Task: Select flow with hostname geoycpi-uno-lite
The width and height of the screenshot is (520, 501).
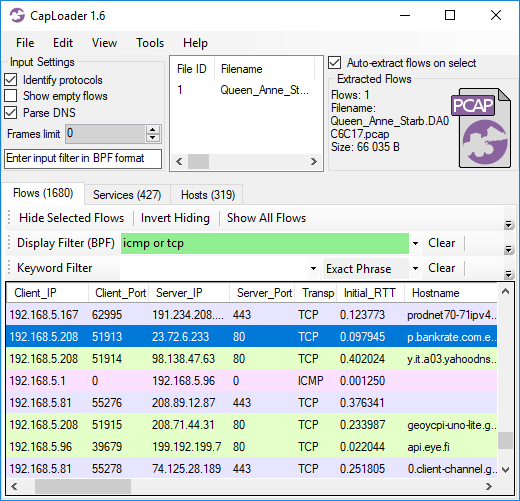Action: [x=252, y=425]
